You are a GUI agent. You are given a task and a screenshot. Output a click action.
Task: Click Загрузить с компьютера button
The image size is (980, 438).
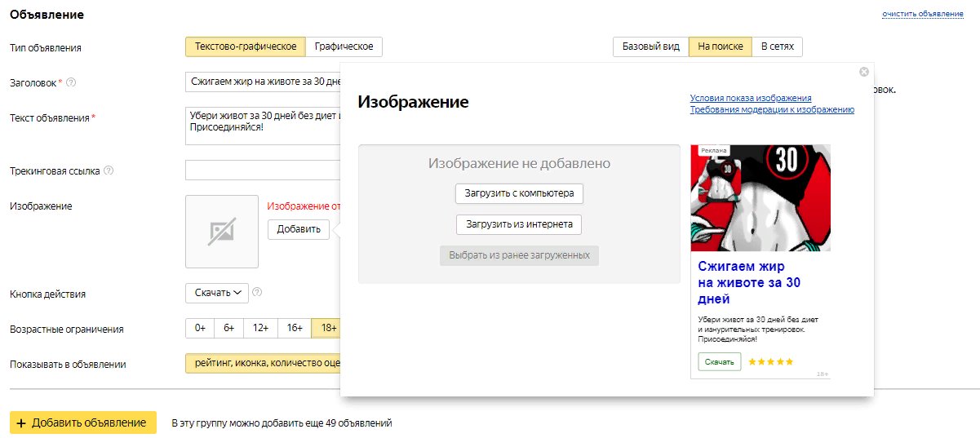(519, 194)
